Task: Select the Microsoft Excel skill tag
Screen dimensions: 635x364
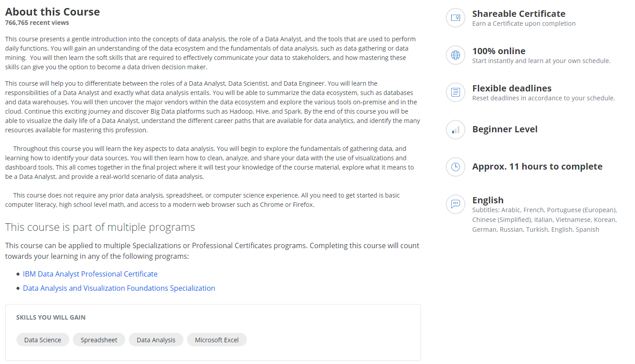Action: (217, 340)
